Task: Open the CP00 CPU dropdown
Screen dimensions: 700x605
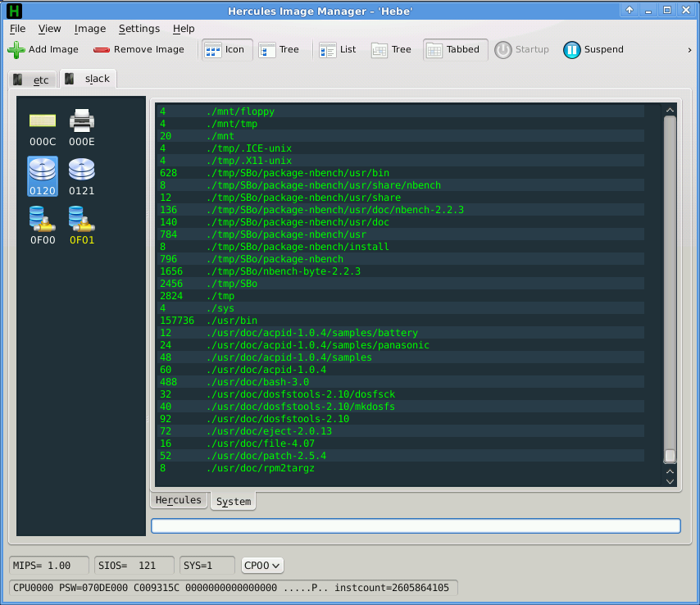Action: click(x=262, y=566)
